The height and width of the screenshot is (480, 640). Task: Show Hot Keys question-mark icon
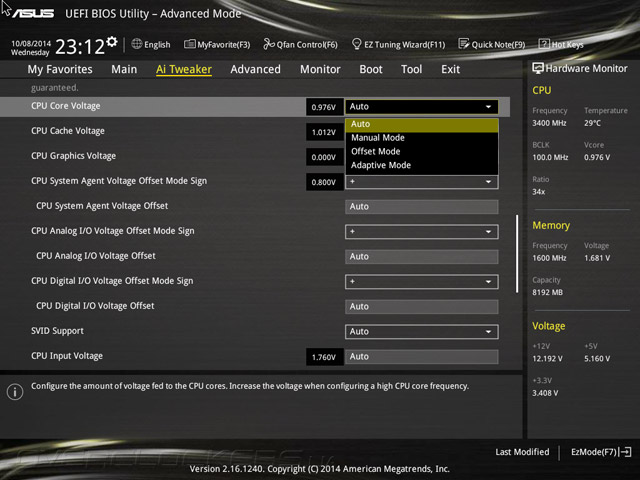[544, 44]
